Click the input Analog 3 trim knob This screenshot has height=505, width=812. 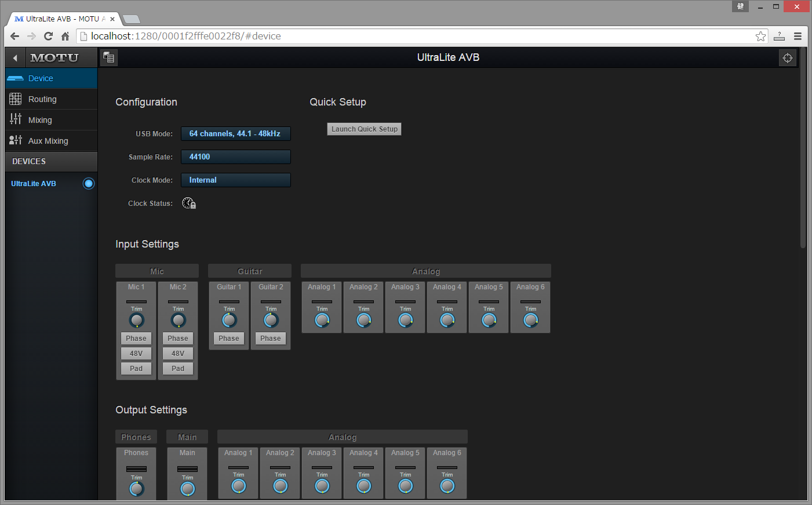point(406,320)
